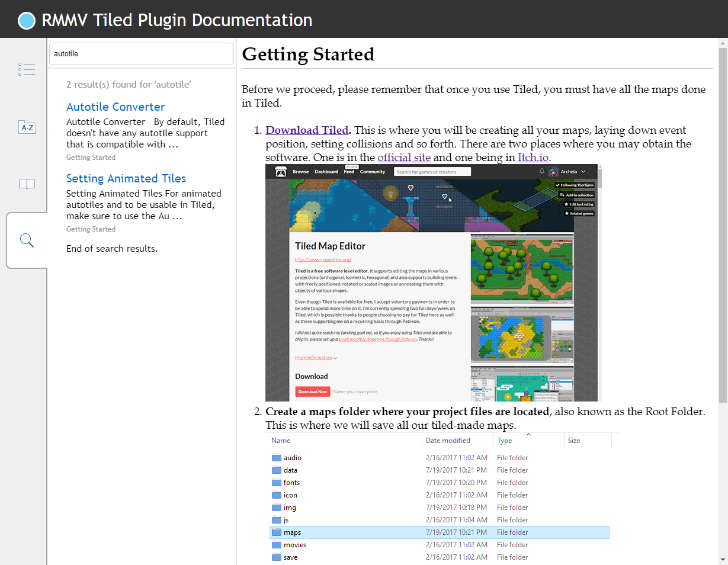
Task: Click the audio folder icon in file list
Action: [277, 458]
